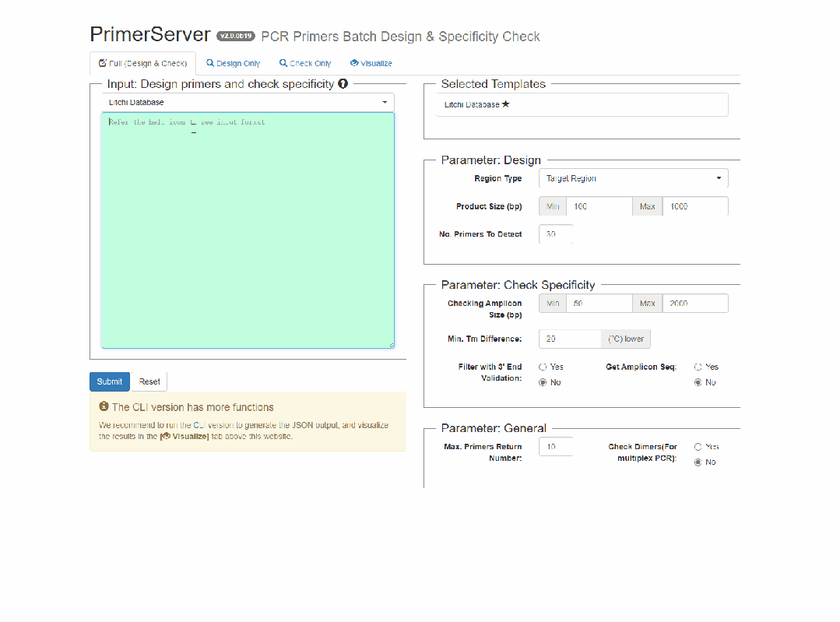Click the Product Size Min field
Screen dimensions: 840x622
coord(599,206)
